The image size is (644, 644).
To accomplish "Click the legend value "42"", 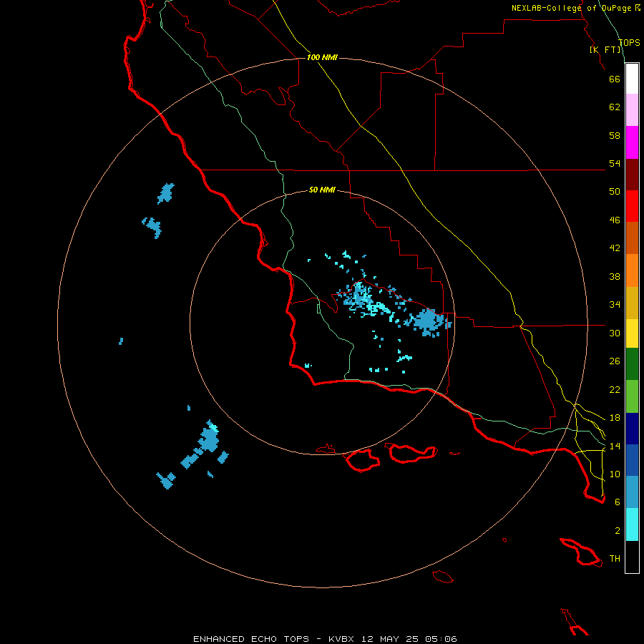I will [x=615, y=248].
